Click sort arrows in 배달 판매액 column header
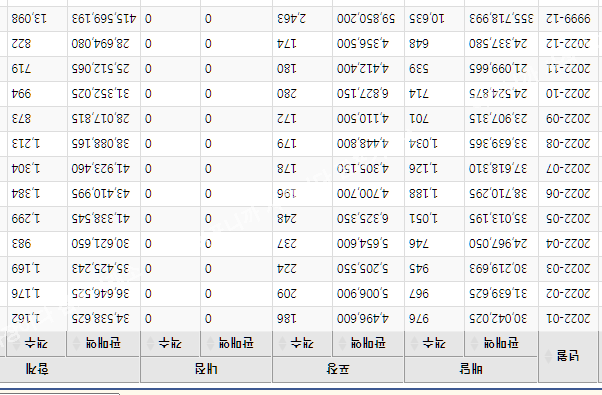602x395 pixels. [x=475, y=343]
